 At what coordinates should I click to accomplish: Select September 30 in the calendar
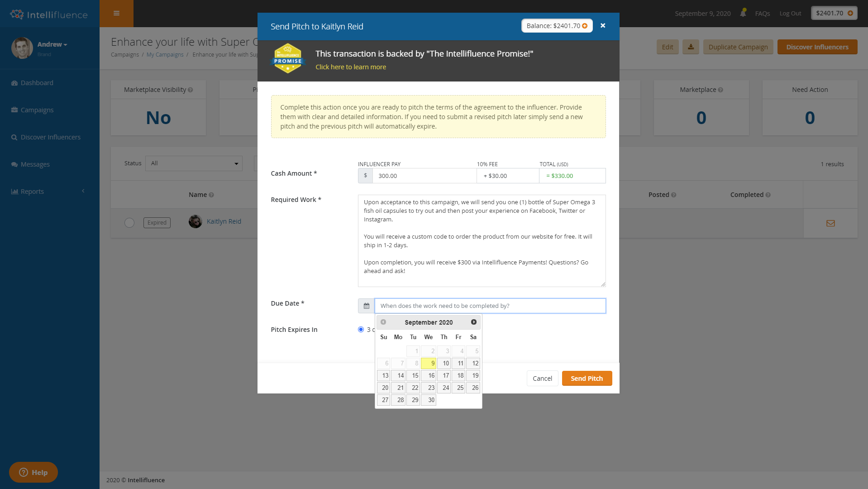pos(429,400)
